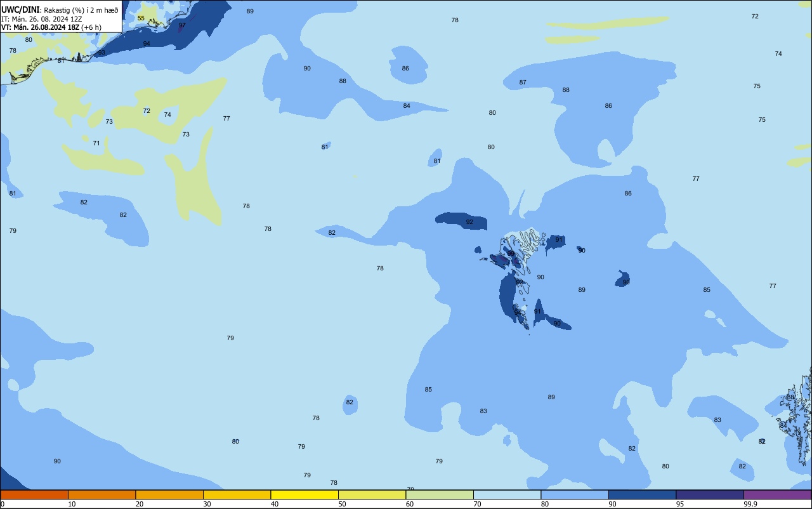Click the purple legend swatch above 99.9
Image resolution: width=812 pixels, height=509 pixels.
point(777,494)
